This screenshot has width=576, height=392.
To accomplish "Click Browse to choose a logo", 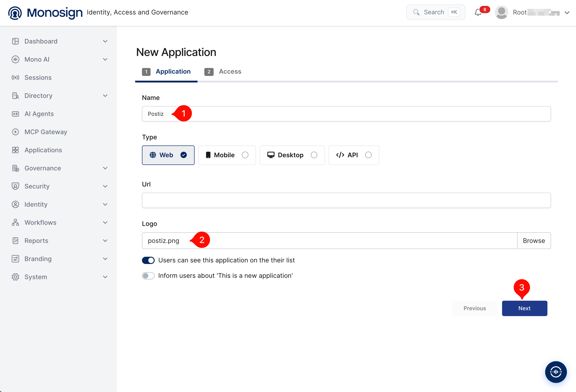I will [x=534, y=240].
